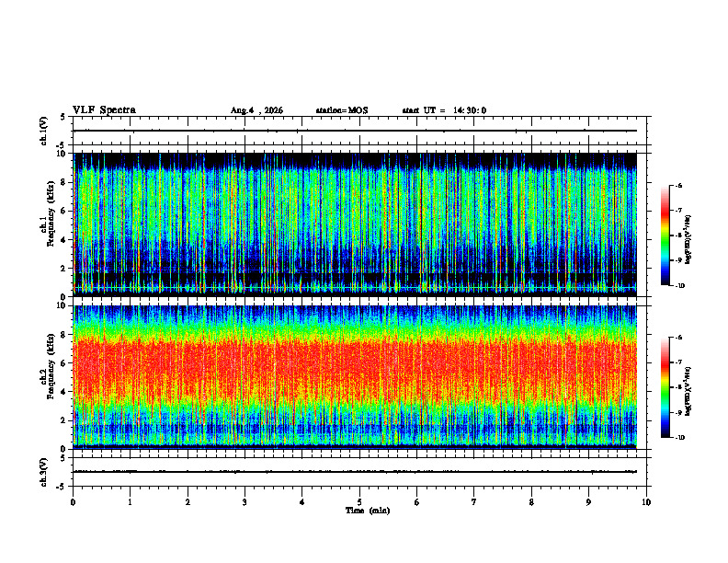
Task: Click the "0" tick on Time axis
Action: coord(73,502)
